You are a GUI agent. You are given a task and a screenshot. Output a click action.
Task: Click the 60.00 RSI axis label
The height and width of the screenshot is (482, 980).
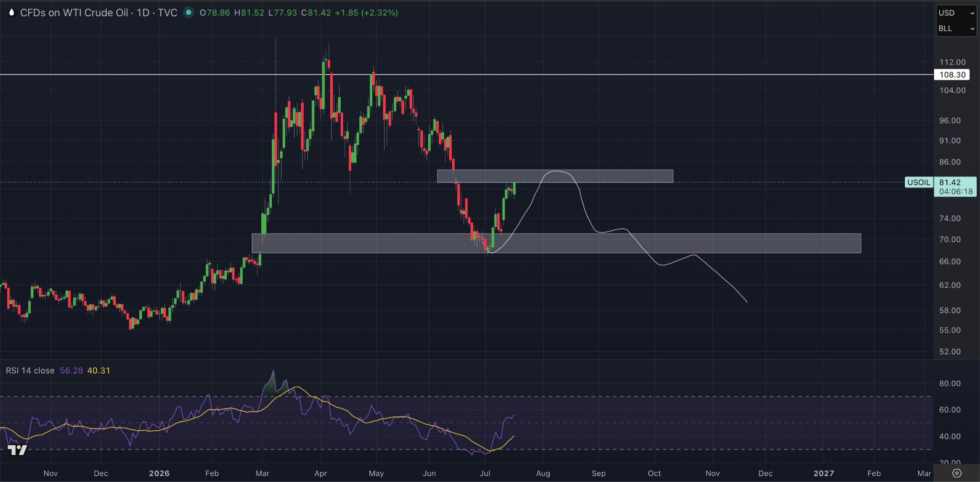click(x=950, y=410)
